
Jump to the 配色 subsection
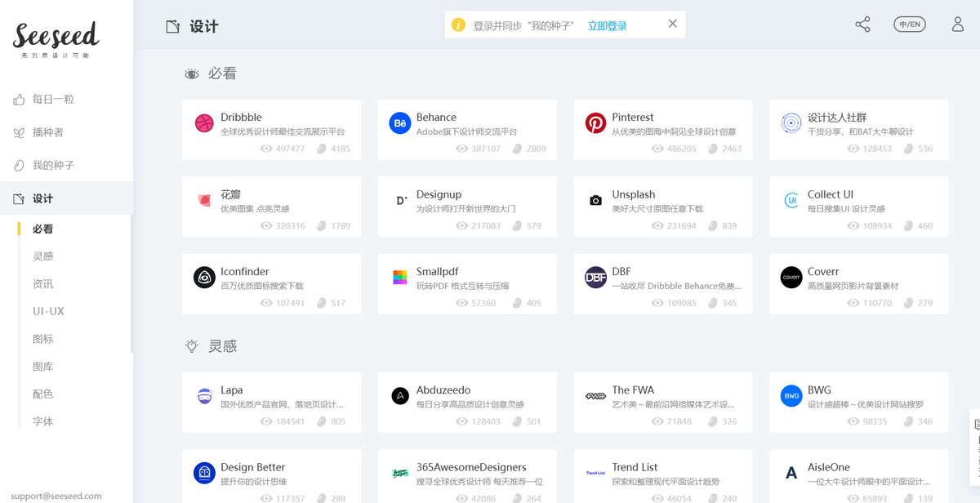[x=42, y=394]
